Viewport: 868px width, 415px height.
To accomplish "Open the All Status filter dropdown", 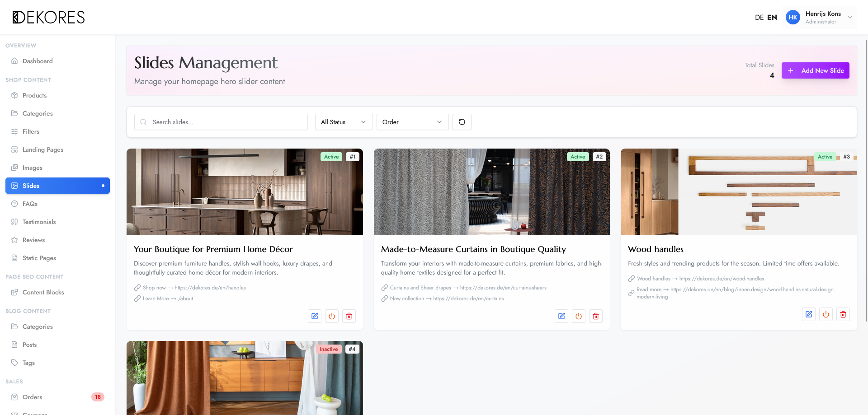I will coord(344,122).
